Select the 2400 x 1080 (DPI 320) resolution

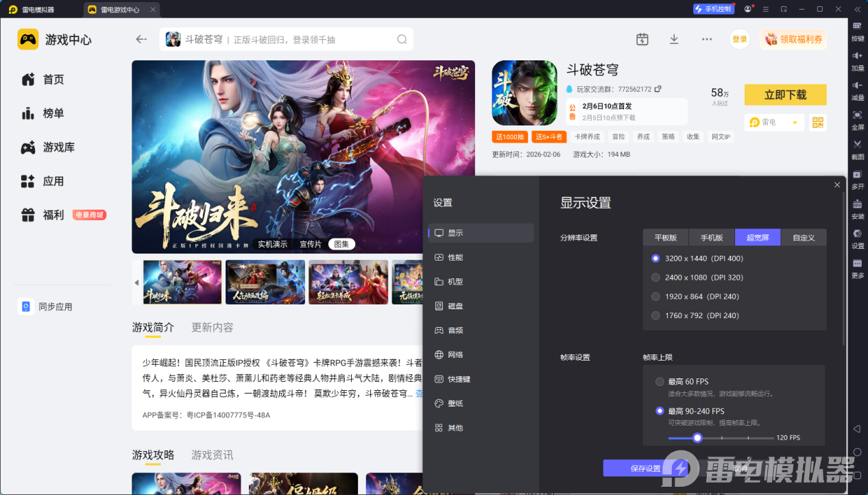click(655, 278)
